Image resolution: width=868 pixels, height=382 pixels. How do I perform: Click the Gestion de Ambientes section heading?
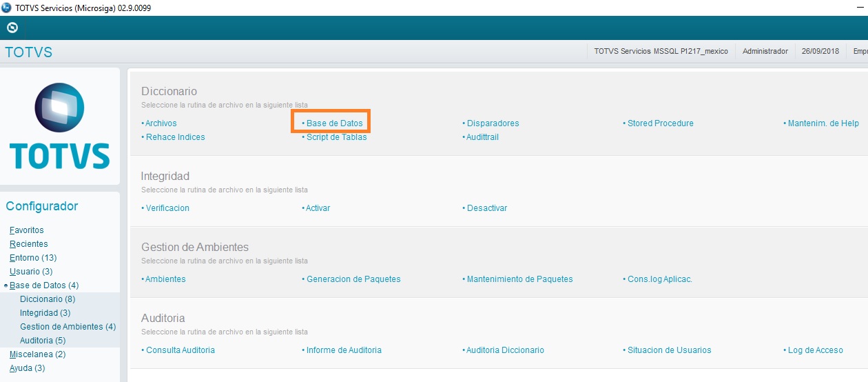[195, 247]
